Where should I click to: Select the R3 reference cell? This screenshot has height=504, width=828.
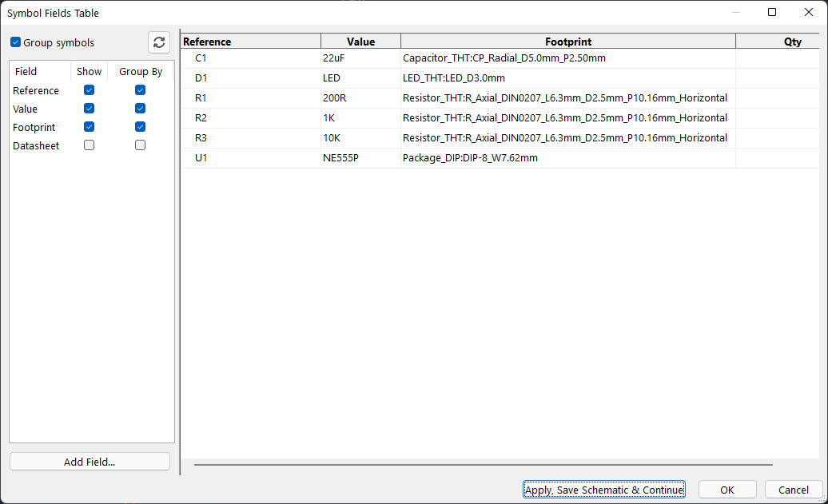251,138
